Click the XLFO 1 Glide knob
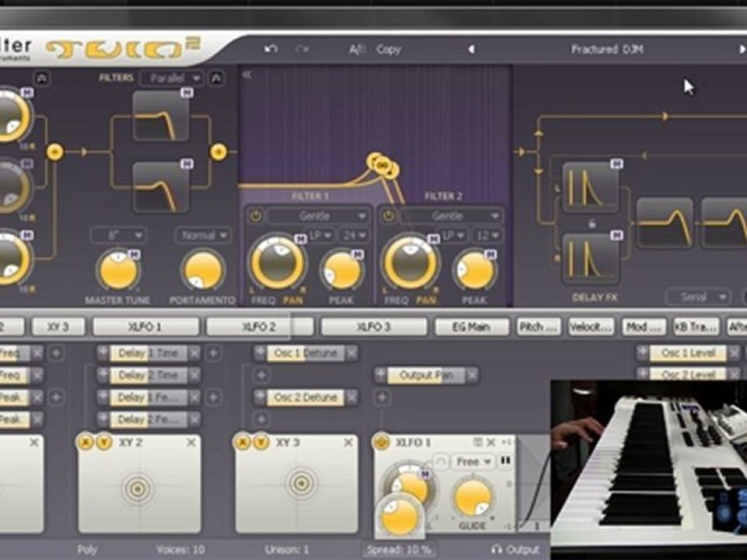This screenshot has width=747, height=560. pyautogui.click(x=472, y=498)
